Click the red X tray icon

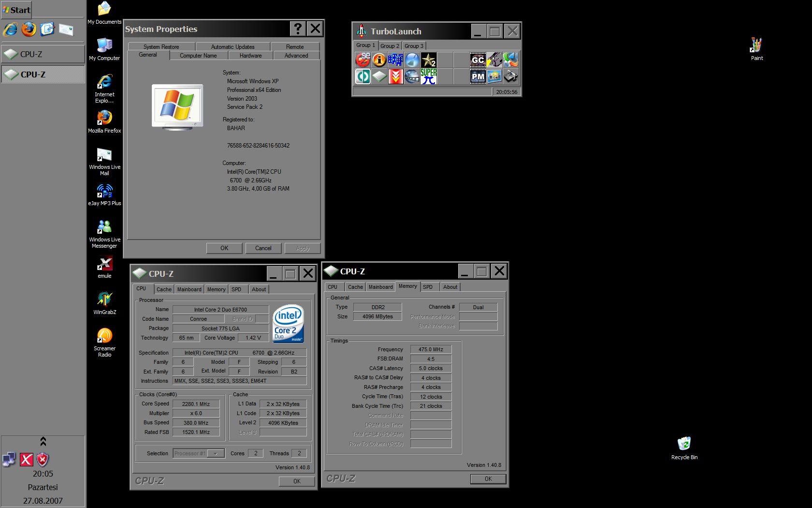[x=27, y=460]
